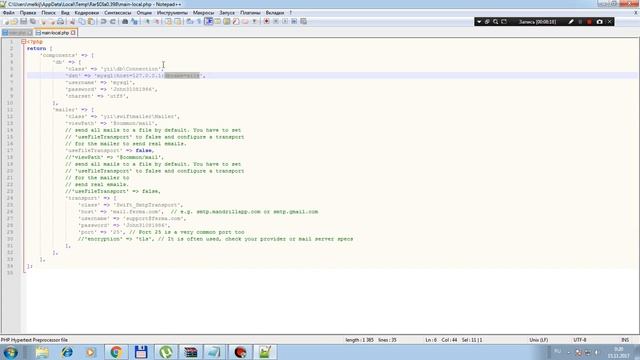Undo the last edit via toolbar

click(x=103, y=21)
